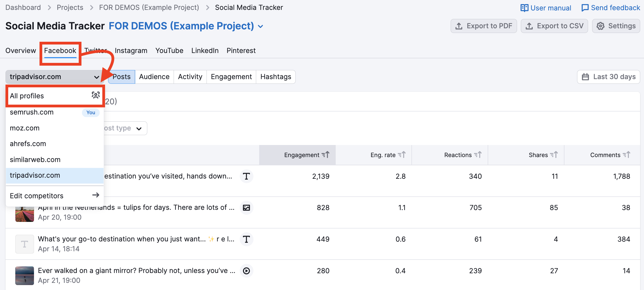Sort by Eng. rate column icon
This screenshot has width=644, height=290.
coord(402,155)
